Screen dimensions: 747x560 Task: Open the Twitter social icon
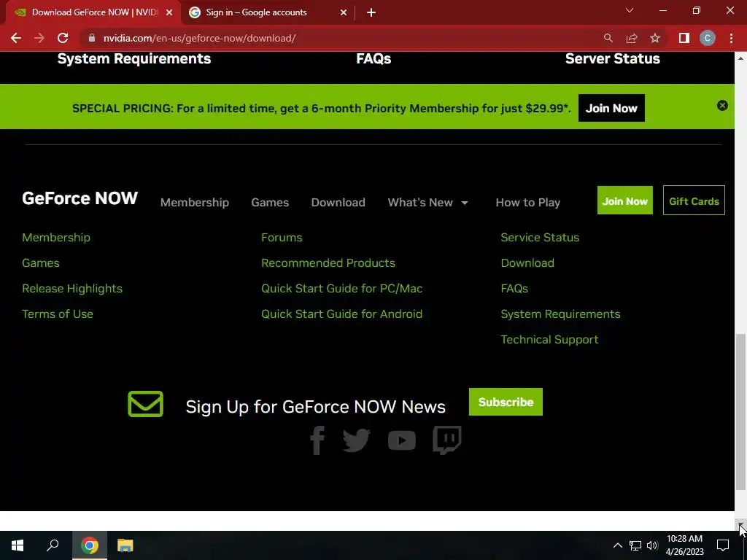pos(356,440)
